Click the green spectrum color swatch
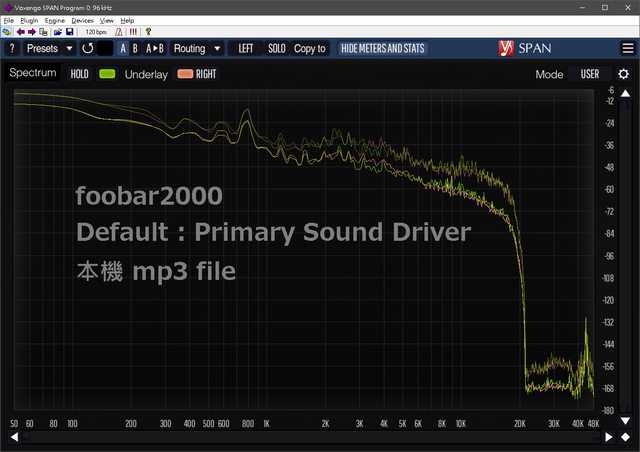The height and width of the screenshot is (452, 640). point(107,74)
